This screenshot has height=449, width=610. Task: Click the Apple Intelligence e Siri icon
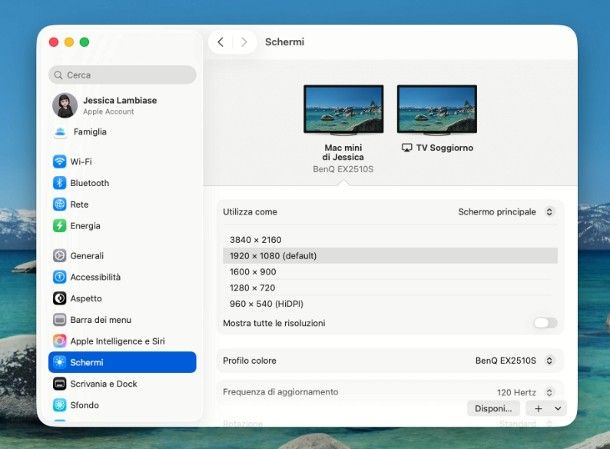coord(60,341)
